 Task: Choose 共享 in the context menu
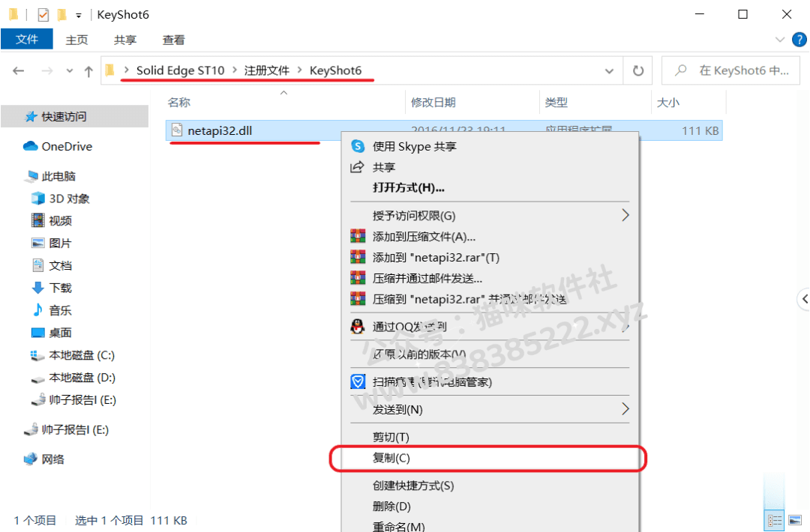coord(490,167)
